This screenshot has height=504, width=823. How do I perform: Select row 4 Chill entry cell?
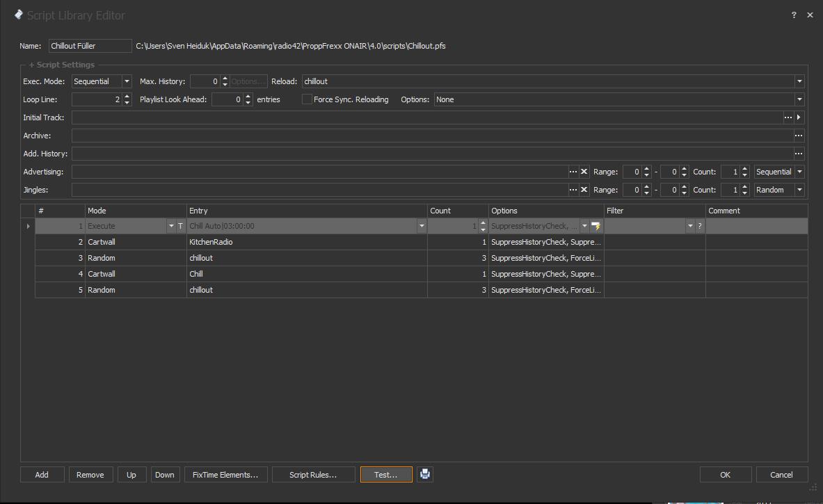pos(307,274)
